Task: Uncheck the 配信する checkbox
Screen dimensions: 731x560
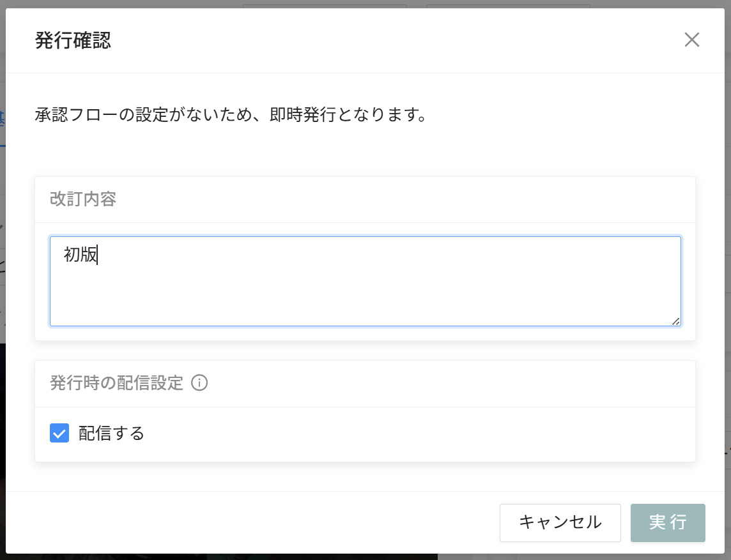Action: [x=59, y=434]
